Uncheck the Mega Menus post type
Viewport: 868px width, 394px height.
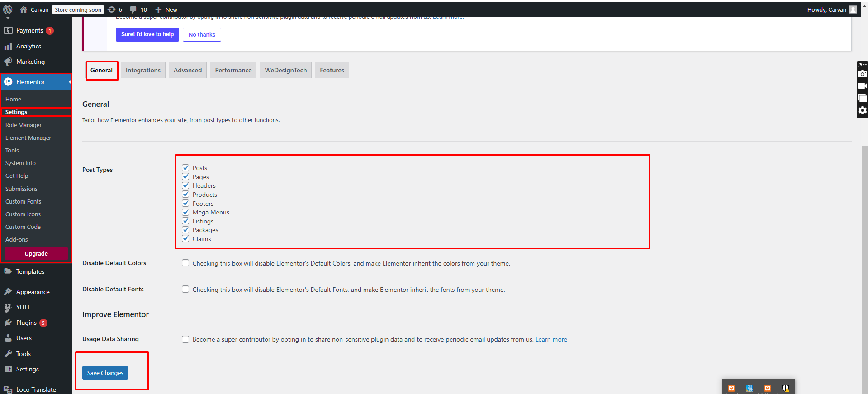point(185,212)
